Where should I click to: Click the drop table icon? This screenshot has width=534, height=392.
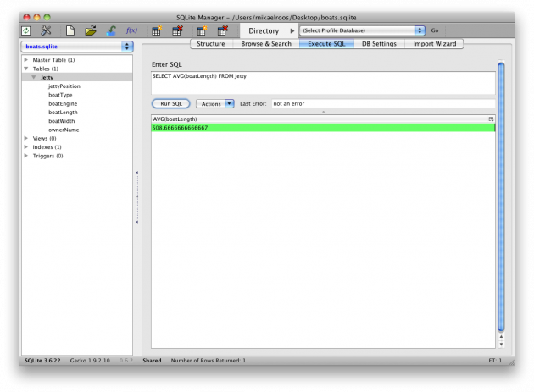(177, 30)
